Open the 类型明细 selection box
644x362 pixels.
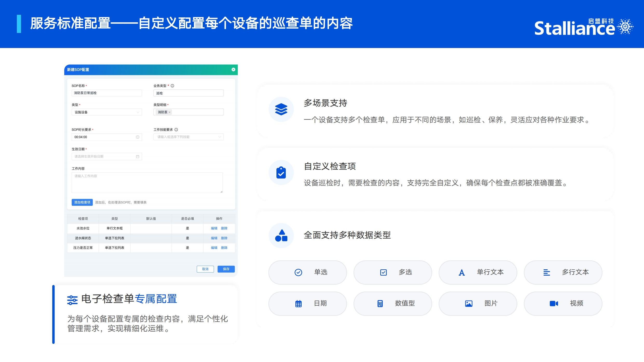[x=197, y=112]
